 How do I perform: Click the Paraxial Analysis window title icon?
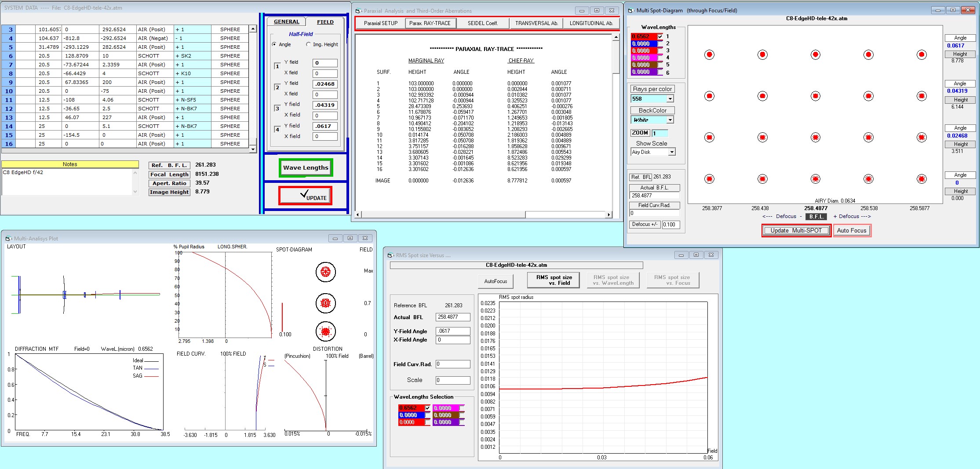point(357,11)
